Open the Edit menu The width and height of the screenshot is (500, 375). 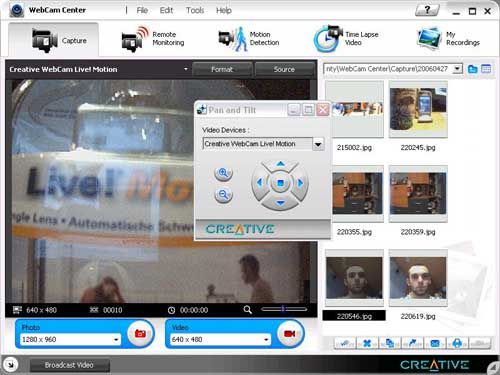click(166, 10)
